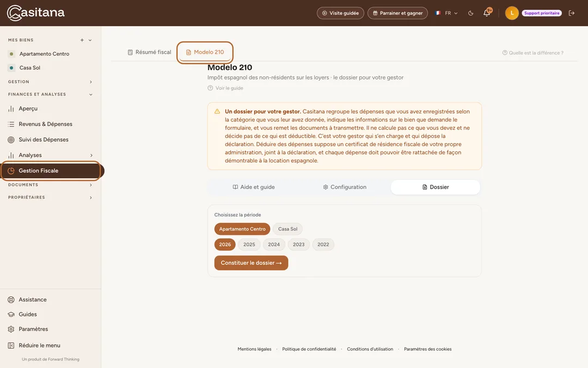Click Quelle est la différence help link
The width and height of the screenshot is (588, 368).
coord(533,53)
